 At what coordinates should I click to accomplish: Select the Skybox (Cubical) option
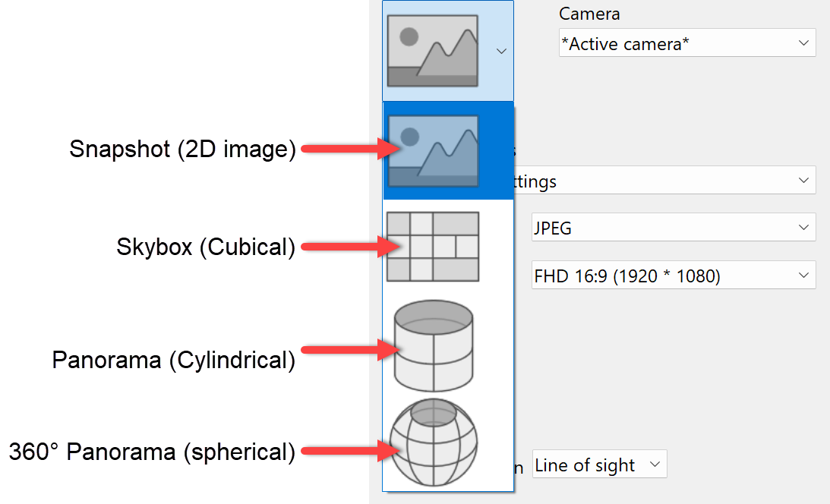431,247
